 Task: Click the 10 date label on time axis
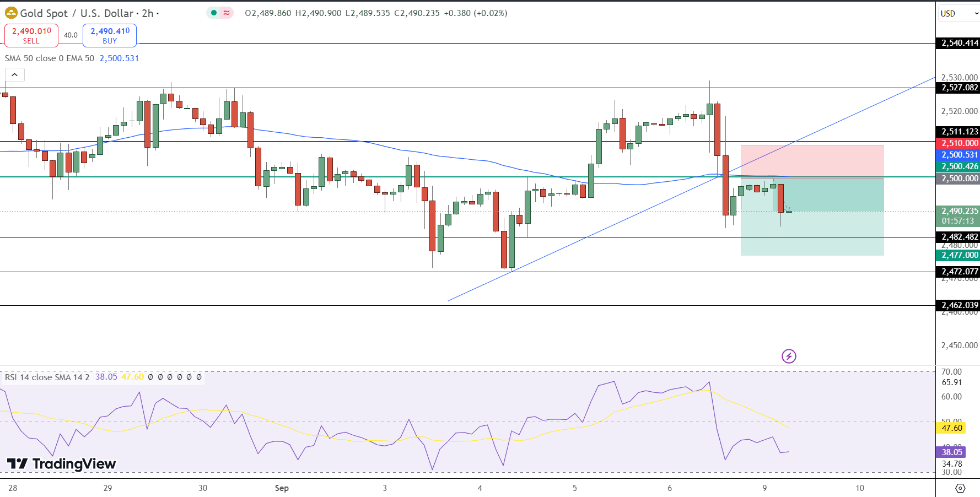pos(860,488)
